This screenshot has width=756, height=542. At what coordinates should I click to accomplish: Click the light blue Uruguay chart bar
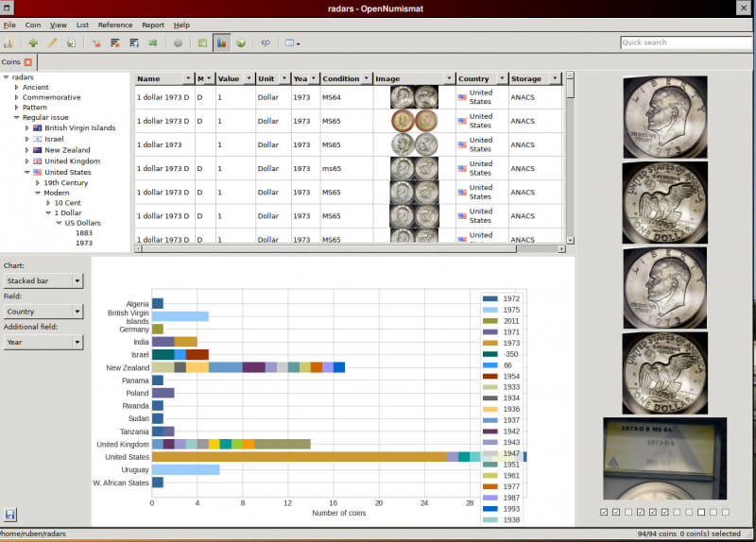(185, 470)
